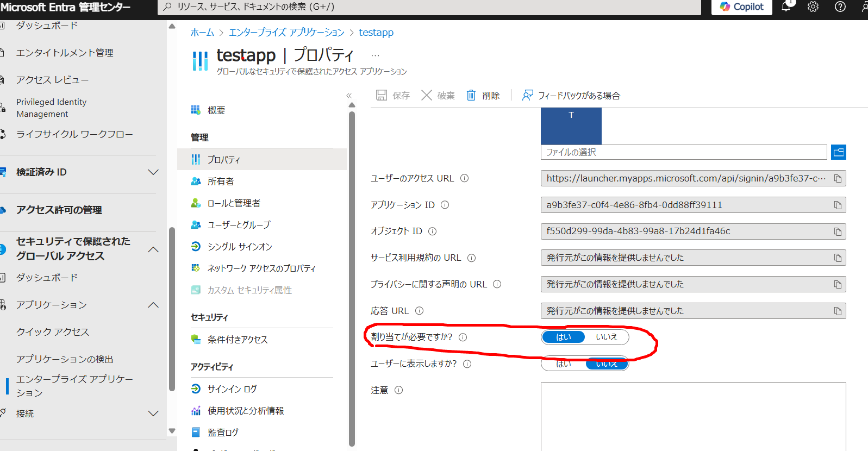
Task: Open ネットワーク アクセスのプロパティ menu item
Action: [262, 268]
